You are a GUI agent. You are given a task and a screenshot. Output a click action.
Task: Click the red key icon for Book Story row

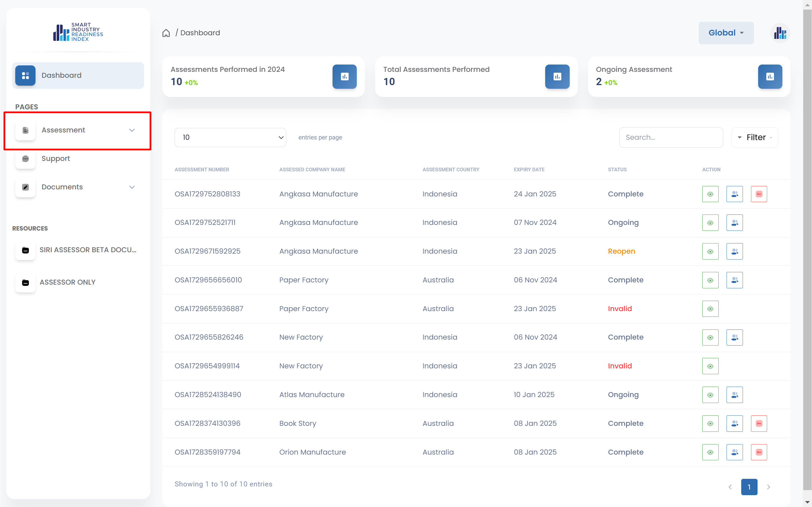click(x=759, y=424)
